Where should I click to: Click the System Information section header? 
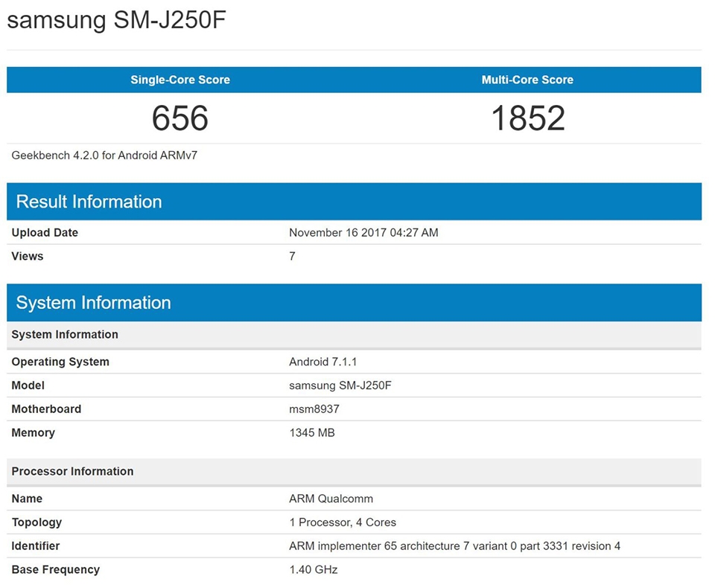[x=92, y=302]
